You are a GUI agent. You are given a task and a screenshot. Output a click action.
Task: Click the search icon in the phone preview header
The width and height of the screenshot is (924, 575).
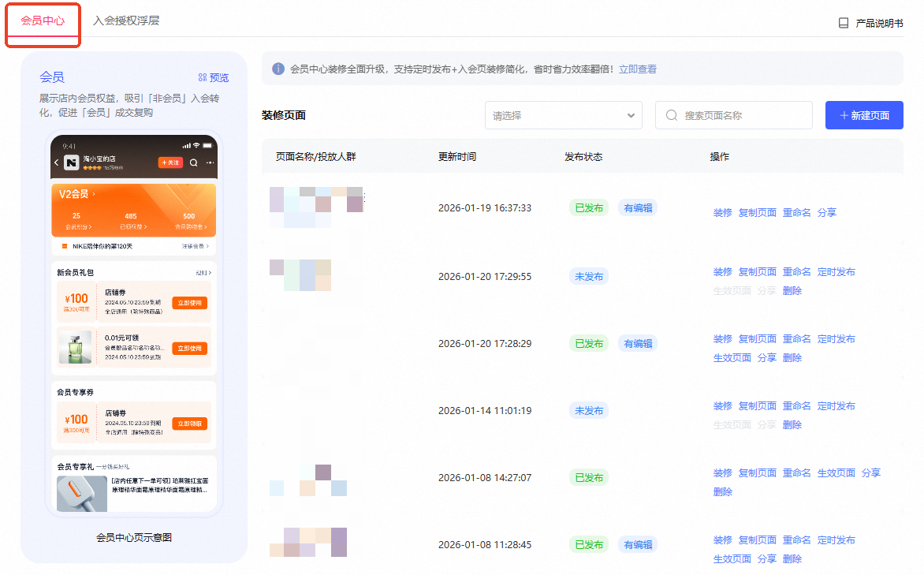[193, 162]
